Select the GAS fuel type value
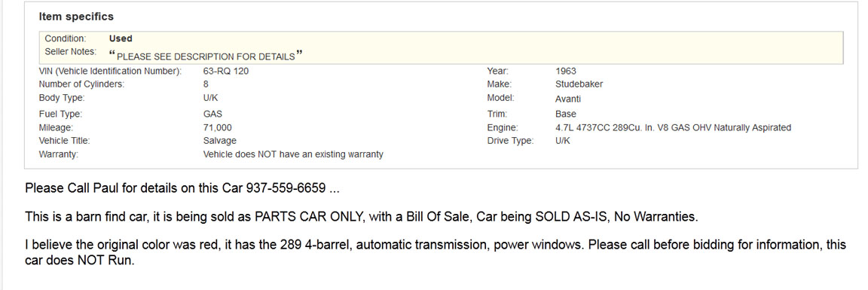 click(x=212, y=114)
